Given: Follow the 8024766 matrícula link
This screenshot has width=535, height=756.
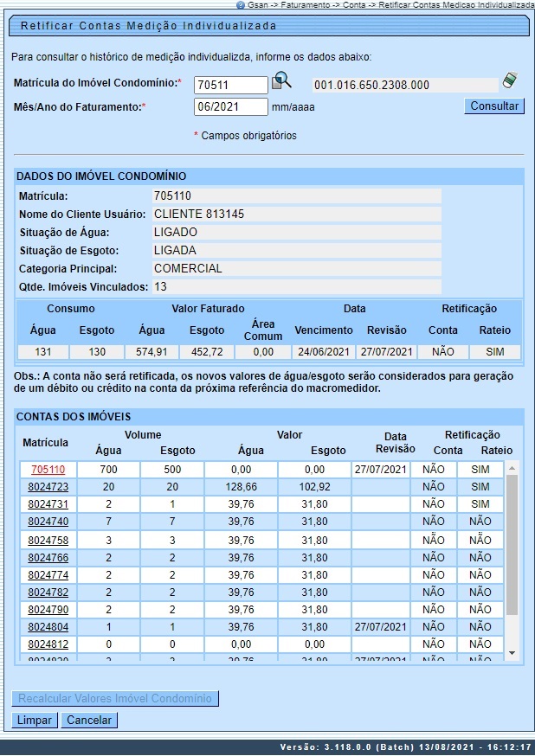Looking at the screenshot, I should (x=48, y=557).
